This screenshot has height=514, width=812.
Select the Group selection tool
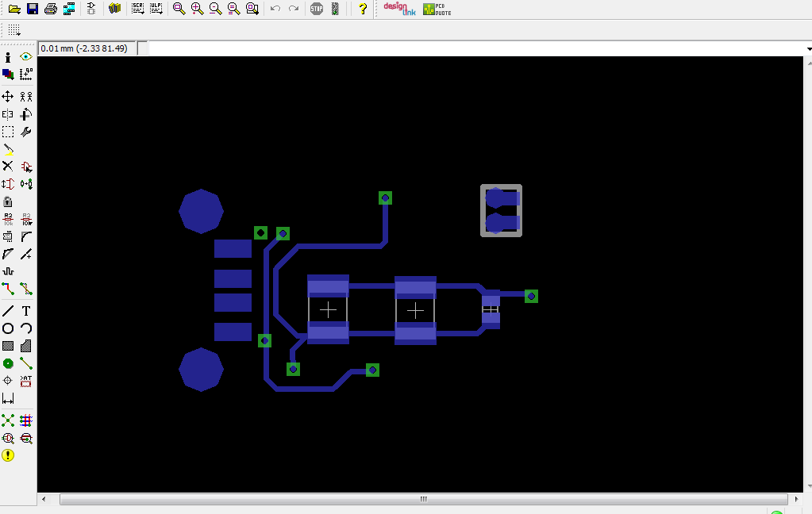(8, 132)
